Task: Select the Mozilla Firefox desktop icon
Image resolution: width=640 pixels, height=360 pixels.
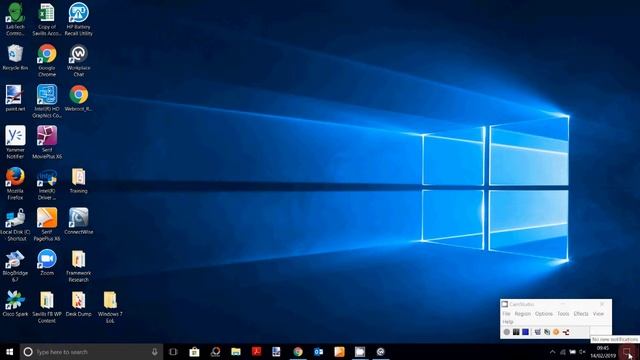Action: point(15,183)
